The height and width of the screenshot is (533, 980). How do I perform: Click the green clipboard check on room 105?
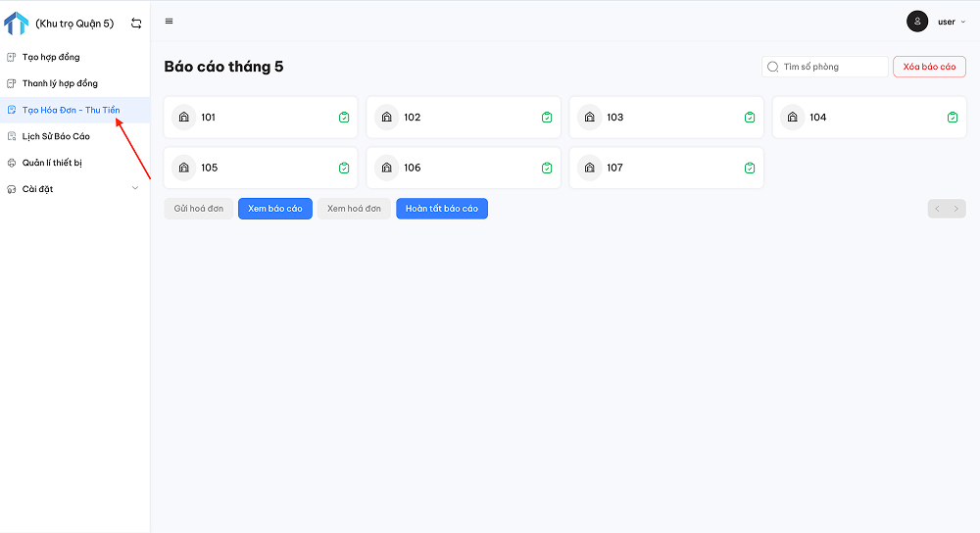click(344, 168)
